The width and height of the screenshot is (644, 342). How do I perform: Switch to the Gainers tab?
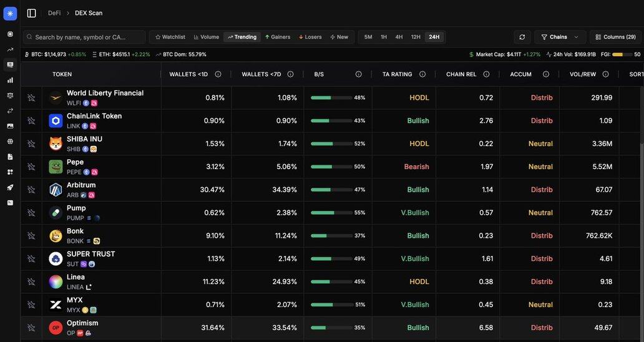click(278, 37)
